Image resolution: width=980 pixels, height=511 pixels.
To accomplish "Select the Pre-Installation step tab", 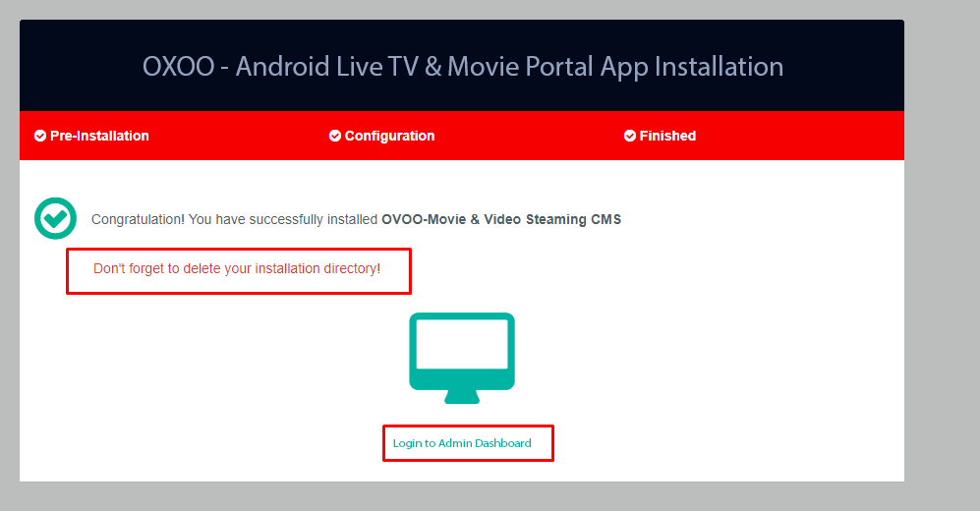I will click(x=91, y=136).
